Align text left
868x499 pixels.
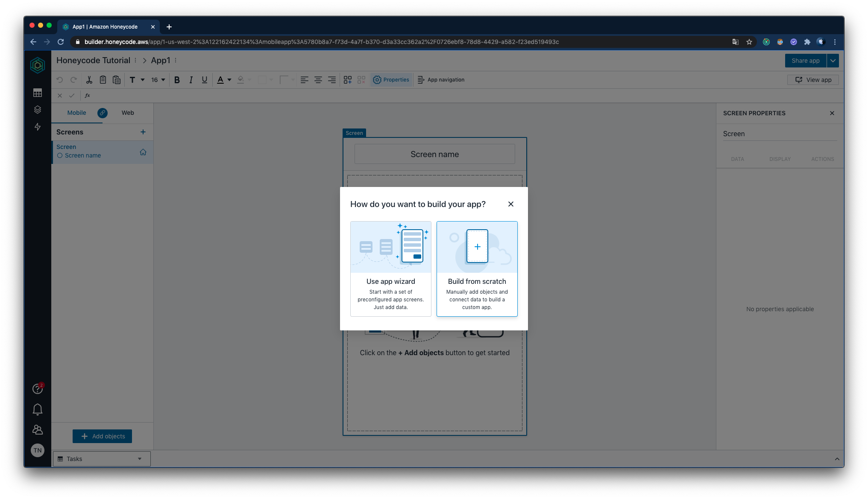[x=305, y=80]
